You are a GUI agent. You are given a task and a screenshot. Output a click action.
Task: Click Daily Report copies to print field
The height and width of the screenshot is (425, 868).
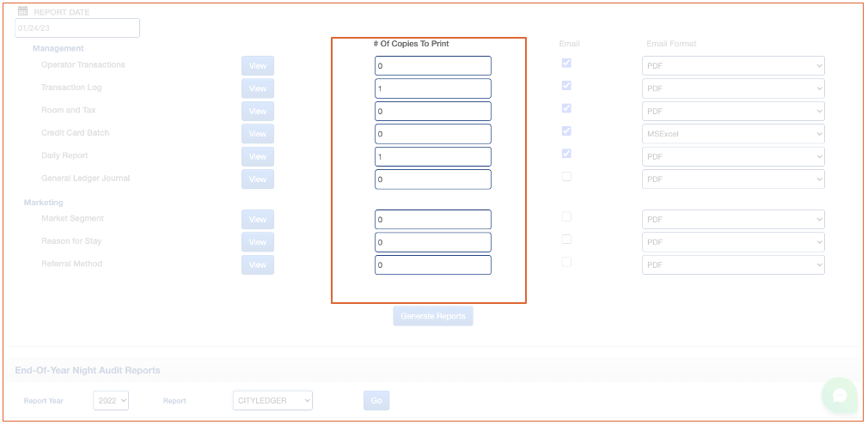point(433,156)
